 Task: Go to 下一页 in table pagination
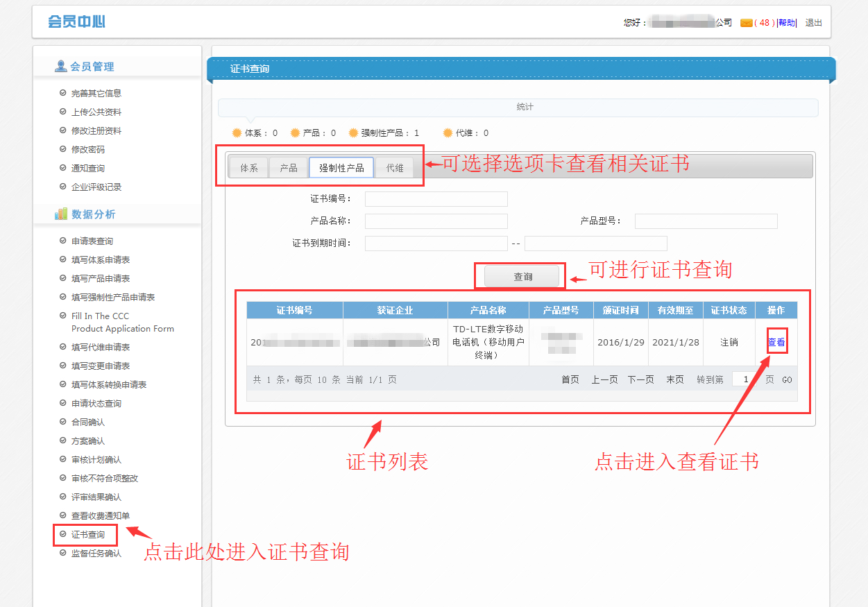point(640,380)
